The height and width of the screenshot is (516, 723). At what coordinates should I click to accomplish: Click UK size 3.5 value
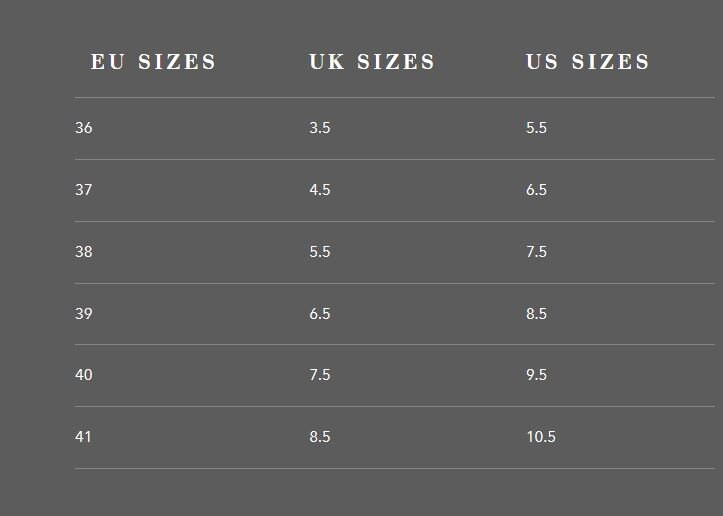[320, 128]
